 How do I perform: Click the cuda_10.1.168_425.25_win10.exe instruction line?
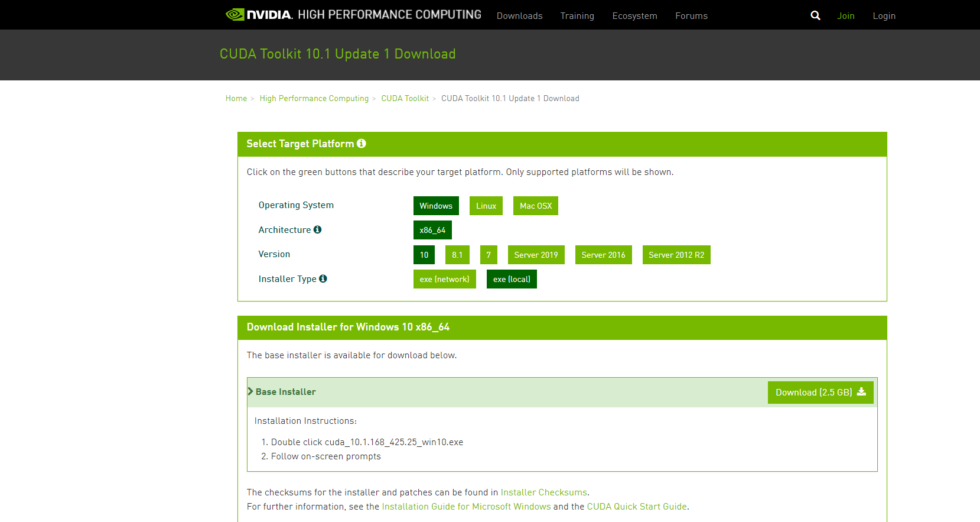pyautogui.click(x=367, y=442)
